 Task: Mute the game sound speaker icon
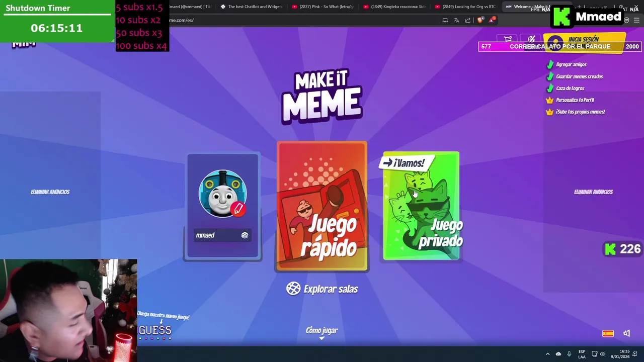626,333
